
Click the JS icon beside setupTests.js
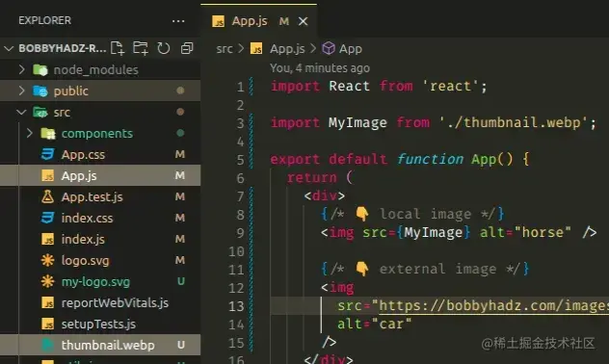[48, 324]
